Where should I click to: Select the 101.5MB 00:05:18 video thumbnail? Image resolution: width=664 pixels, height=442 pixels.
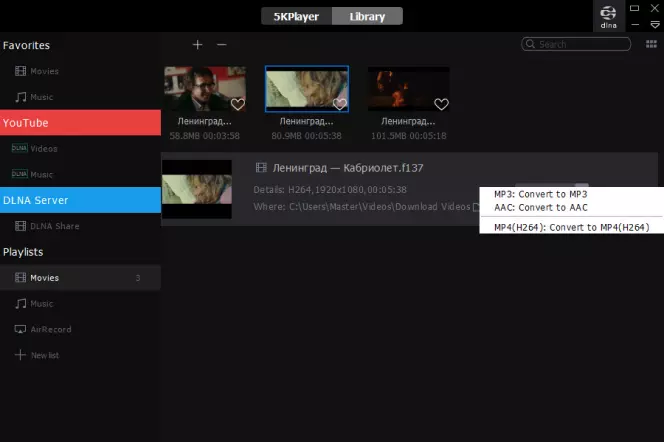(409, 89)
